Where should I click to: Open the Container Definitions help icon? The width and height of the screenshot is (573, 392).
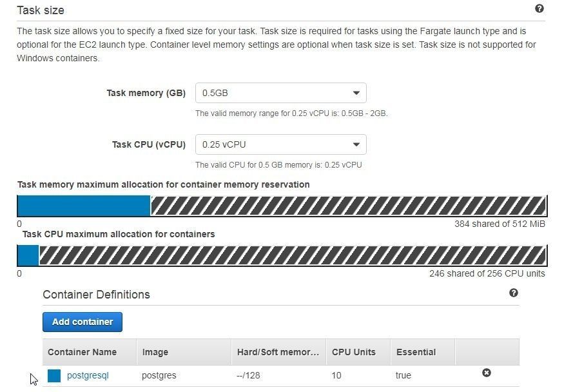[514, 293]
